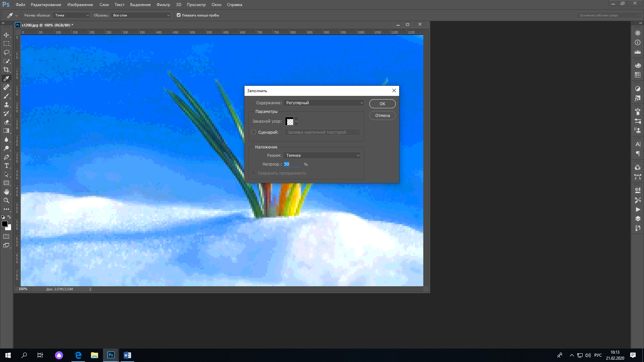Viewport: 644px width, 362px height.
Task: Toggle Quick Mask mode icon
Action: point(6,237)
